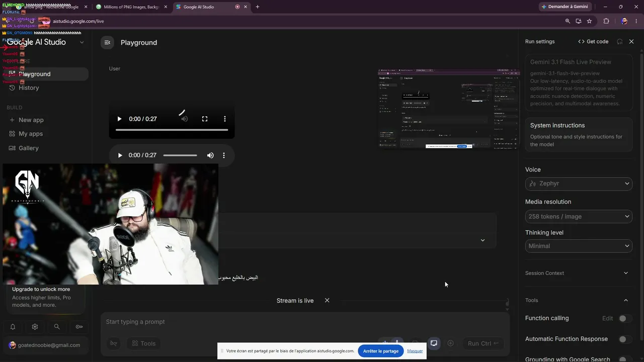Click the Gemini 3.1 Flash Live Preview card
The height and width of the screenshot is (362, 644).
tap(579, 82)
